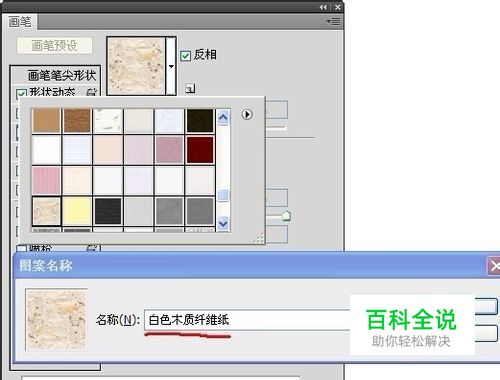Select the light brown kraft pattern swatch
This screenshot has width=500, height=380.
[46, 120]
